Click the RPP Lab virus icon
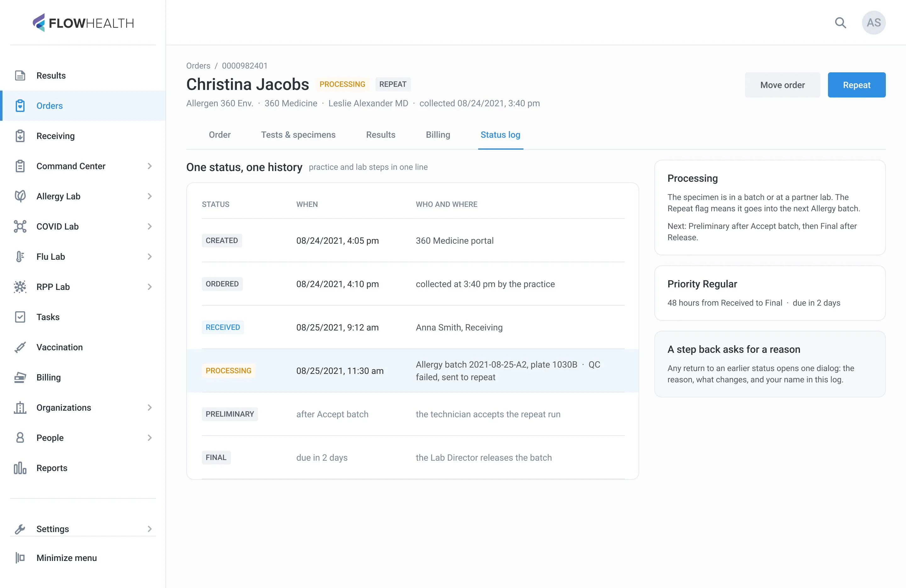Viewport: 906px width, 588px height. 20,286
